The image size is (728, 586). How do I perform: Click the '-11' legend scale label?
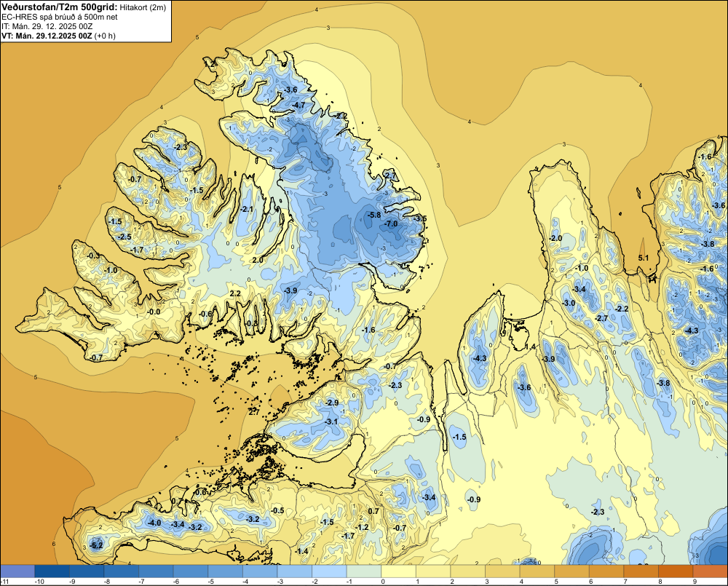pos(5,582)
